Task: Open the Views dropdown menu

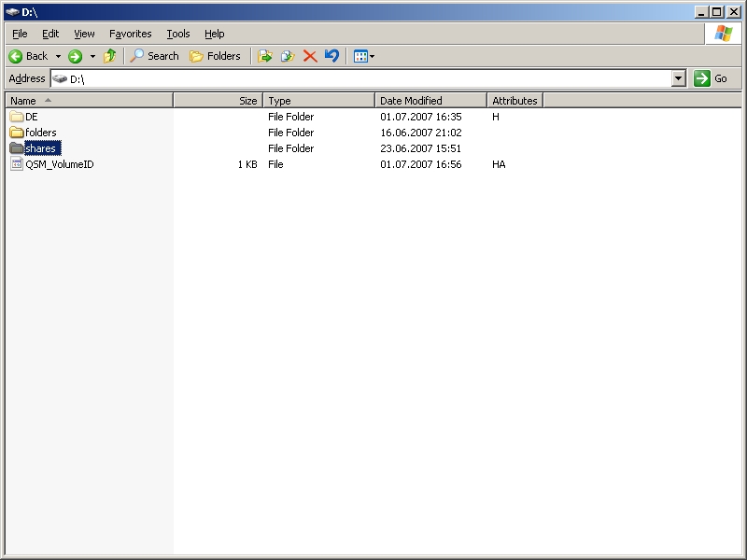Action: (x=363, y=56)
